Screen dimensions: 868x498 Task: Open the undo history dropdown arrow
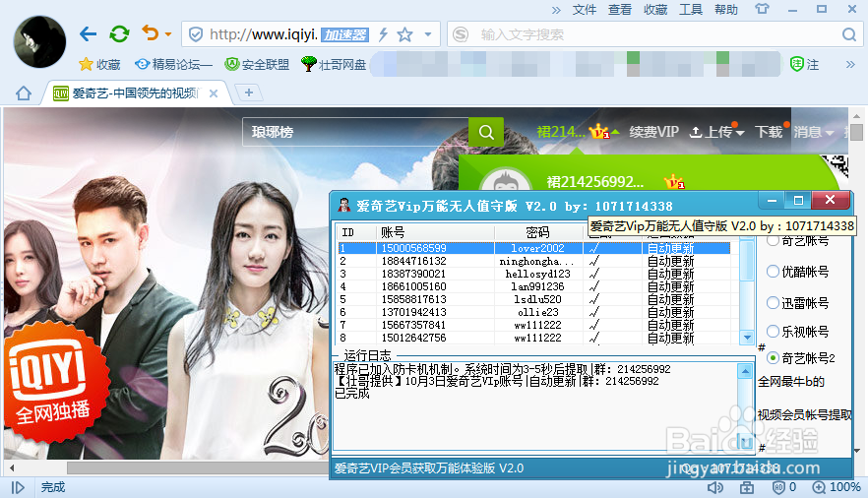168,34
